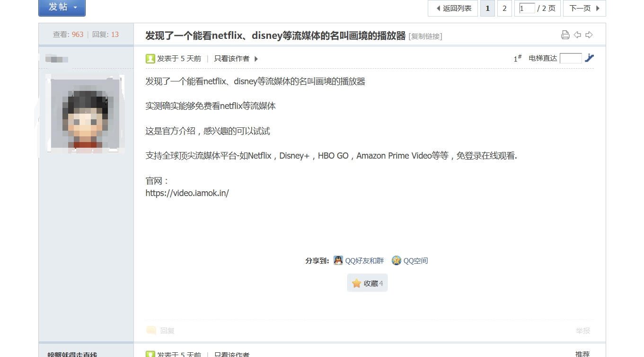Click the printer icon in post header
644x357 pixels.
565,35
